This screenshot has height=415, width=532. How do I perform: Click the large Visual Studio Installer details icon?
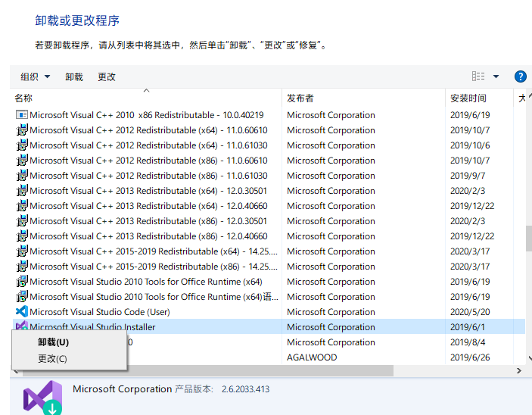tap(43, 398)
